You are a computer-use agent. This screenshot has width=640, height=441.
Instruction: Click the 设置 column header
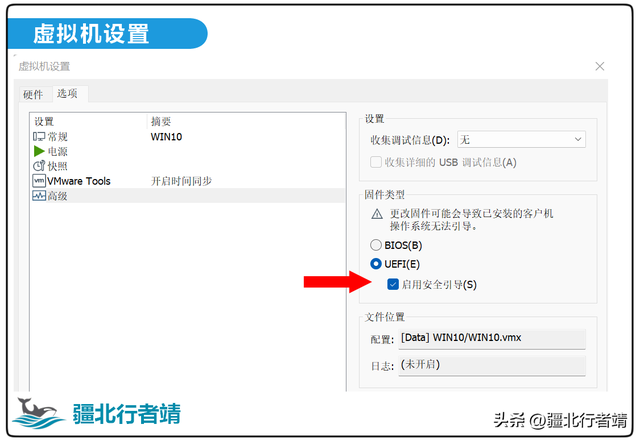tap(88, 121)
